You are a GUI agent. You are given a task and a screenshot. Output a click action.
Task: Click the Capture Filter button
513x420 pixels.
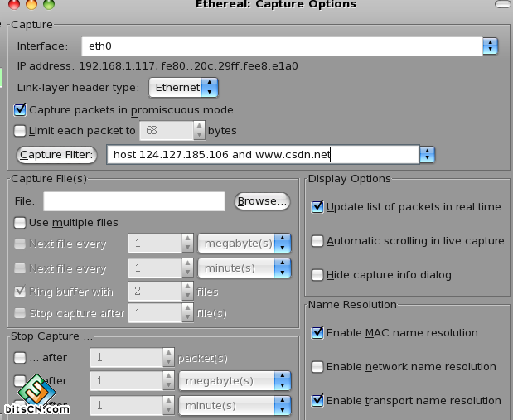[57, 154]
